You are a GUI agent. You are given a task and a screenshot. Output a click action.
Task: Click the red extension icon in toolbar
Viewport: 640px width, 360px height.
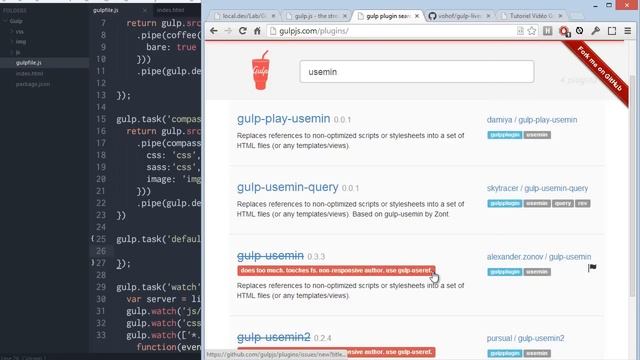tap(564, 31)
